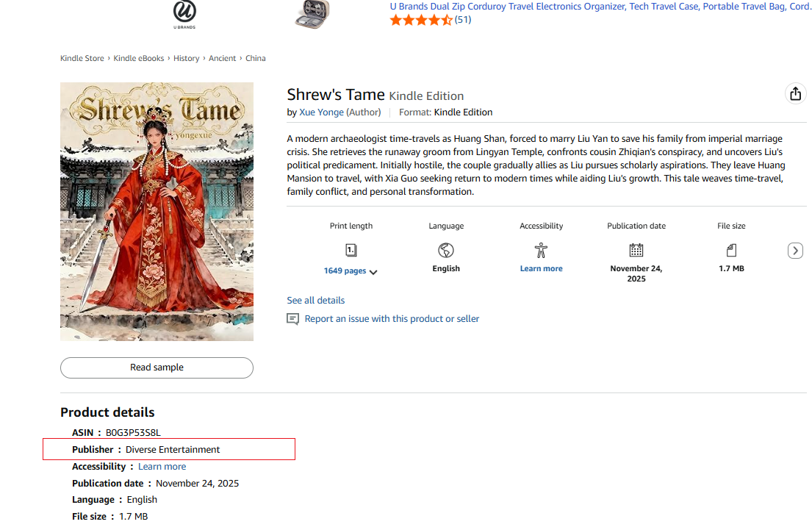Click the file size document icon
Screen dimensions: 812x527
pos(731,250)
